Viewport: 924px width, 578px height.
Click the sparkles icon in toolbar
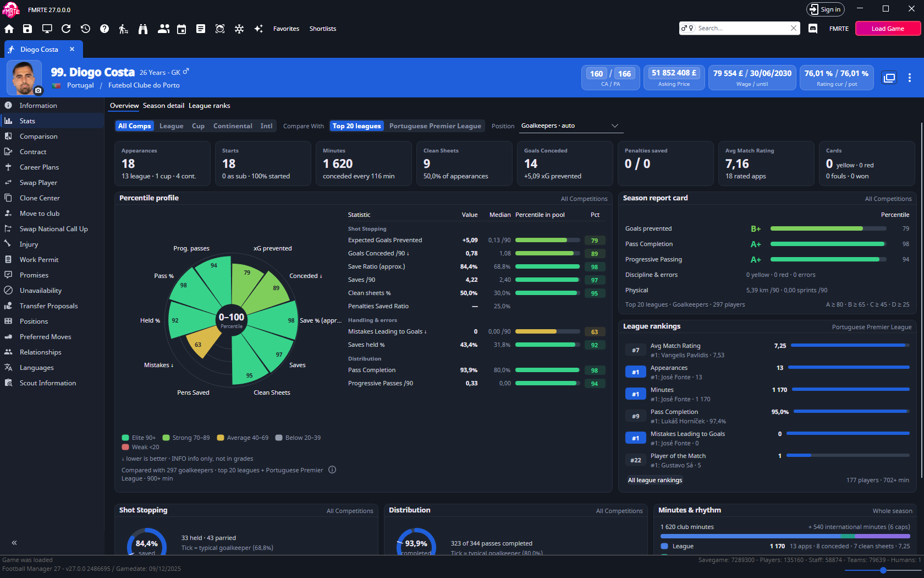(x=258, y=29)
